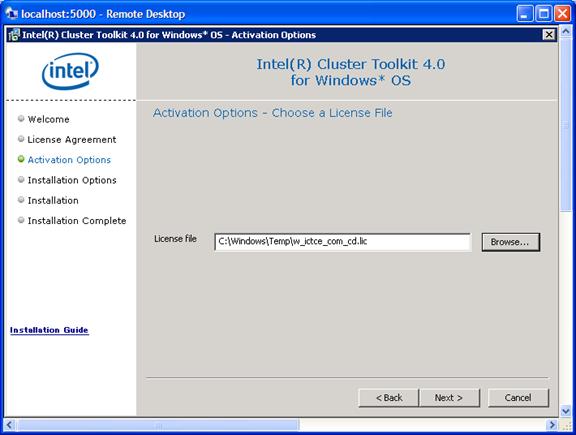Image resolution: width=576 pixels, height=435 pixels.
Task: Go to previous step with Back button
Action: 389,398
